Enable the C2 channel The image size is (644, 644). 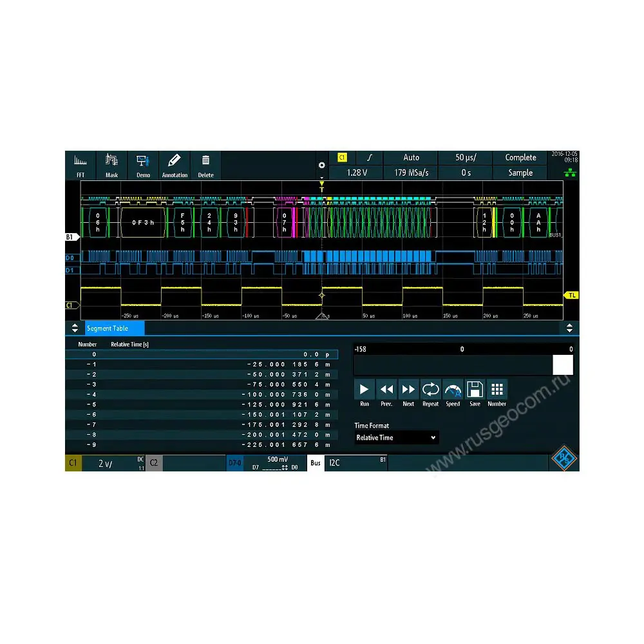(154, 463)
